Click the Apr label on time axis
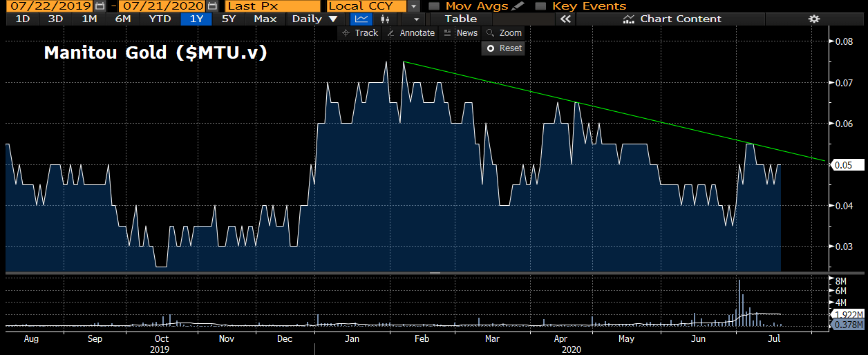Screen dimensions: 868x355 coord(560,339)
